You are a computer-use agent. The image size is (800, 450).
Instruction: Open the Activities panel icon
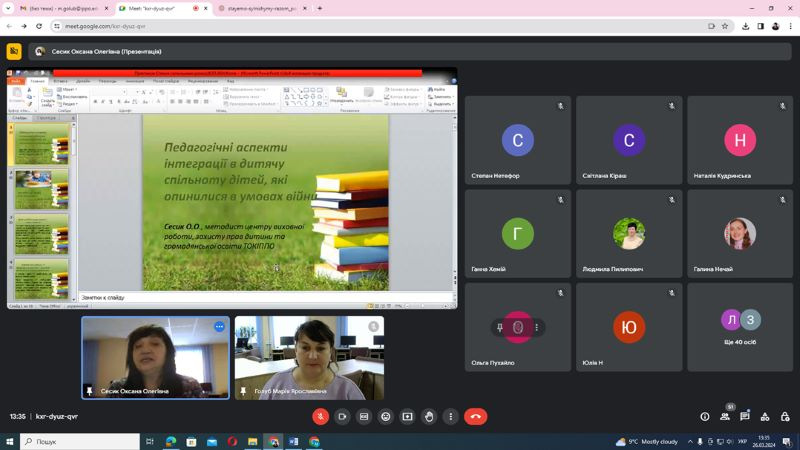point(765,417)
